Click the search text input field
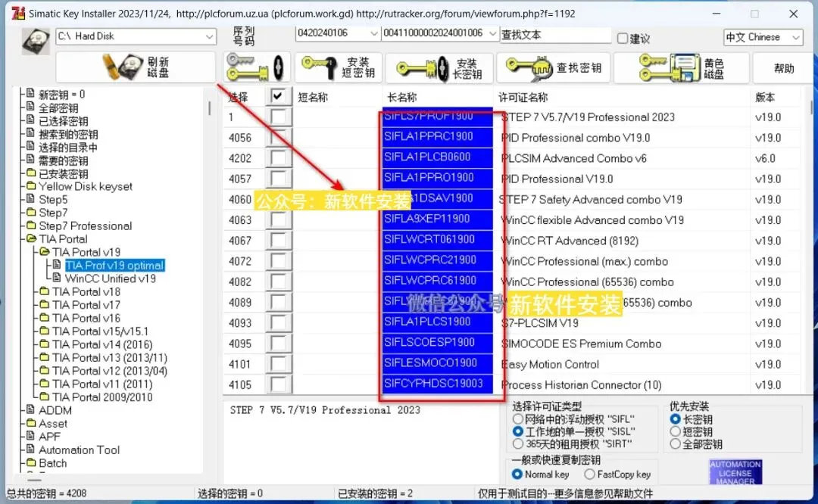 click(555, 35)
